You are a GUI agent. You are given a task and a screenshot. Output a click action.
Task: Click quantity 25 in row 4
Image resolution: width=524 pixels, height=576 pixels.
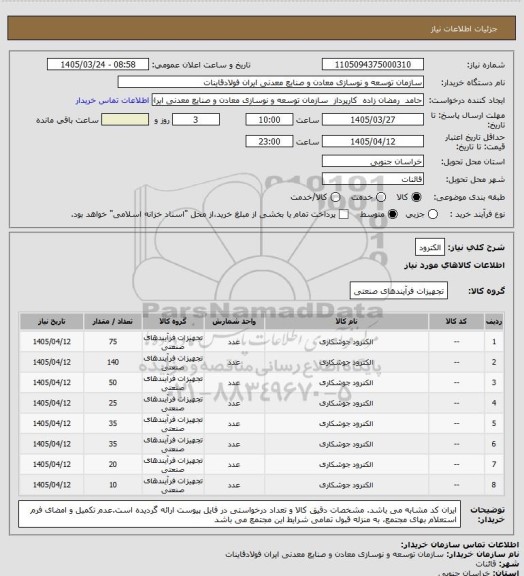point(112,403)
